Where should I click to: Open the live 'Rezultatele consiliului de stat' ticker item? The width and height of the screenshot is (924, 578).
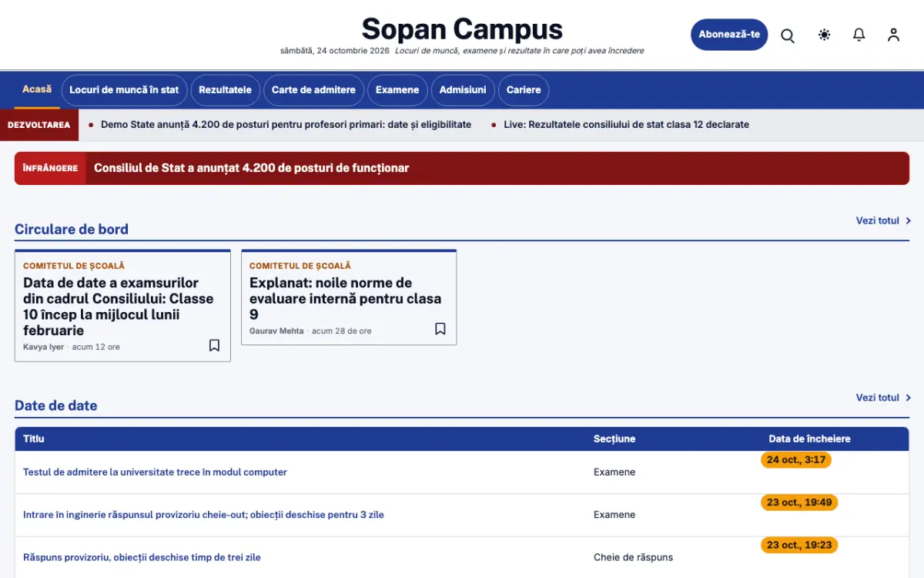[x=626, y=124]
